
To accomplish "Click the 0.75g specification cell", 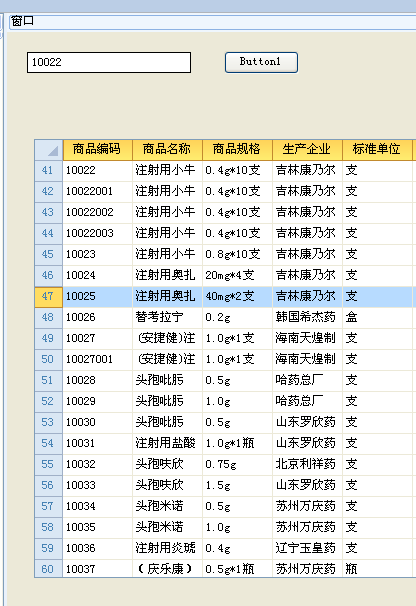I will (237, 464).
